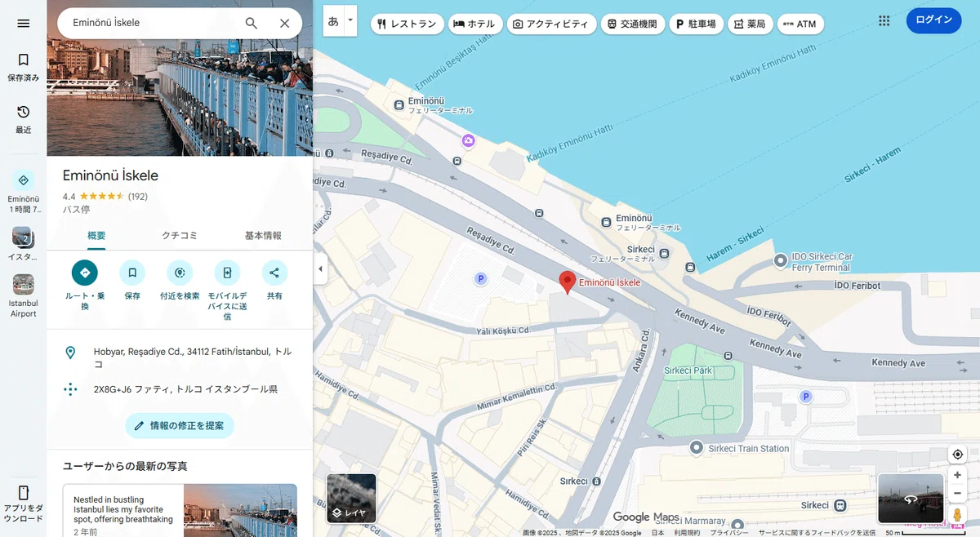Screen dimensions: 980x537
Task: Share this place via 共有 icon
Action: 274,273
